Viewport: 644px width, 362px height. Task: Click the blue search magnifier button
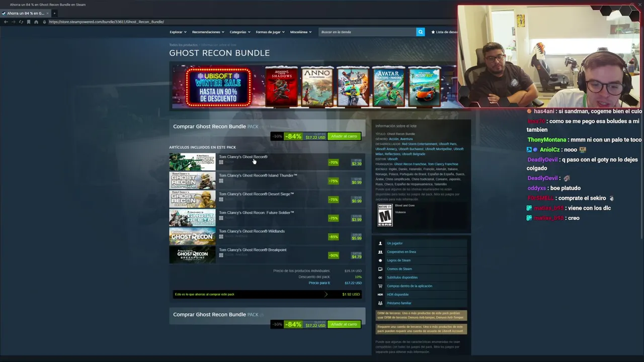point(421,32)
